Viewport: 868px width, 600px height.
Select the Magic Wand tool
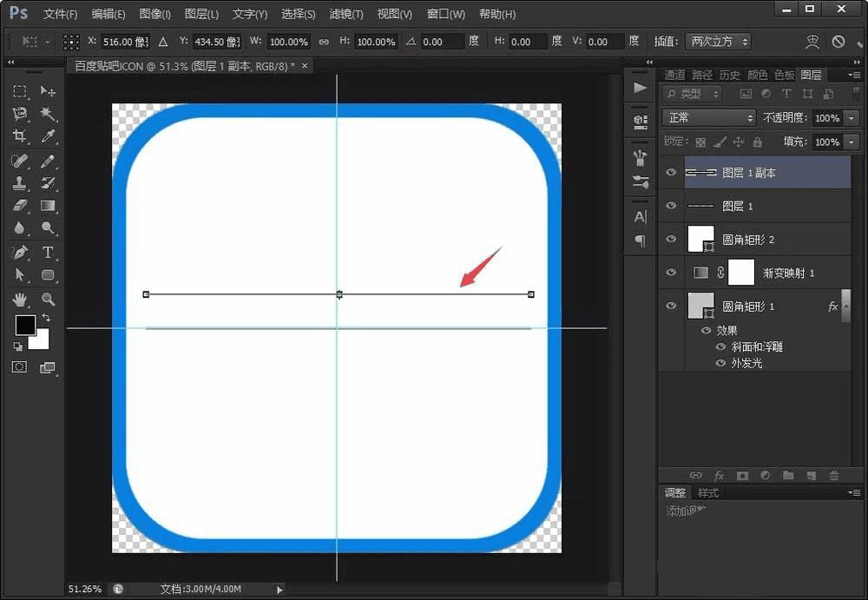(48, 114)
